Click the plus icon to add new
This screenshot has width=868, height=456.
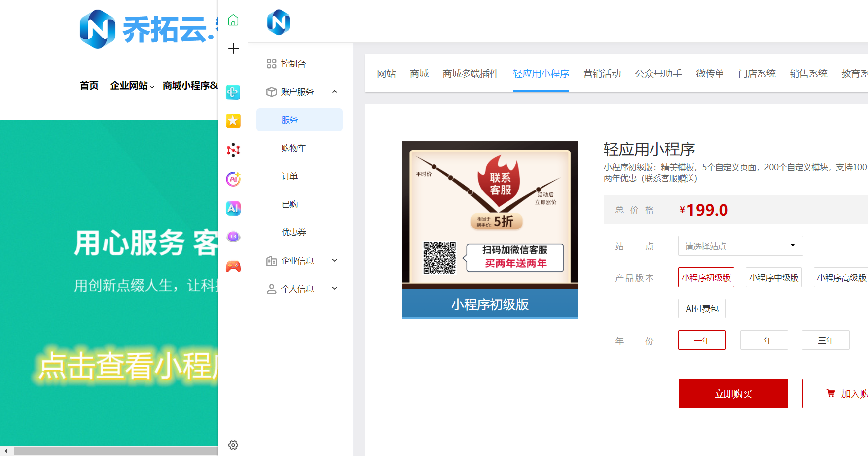(x=233, y=48)
